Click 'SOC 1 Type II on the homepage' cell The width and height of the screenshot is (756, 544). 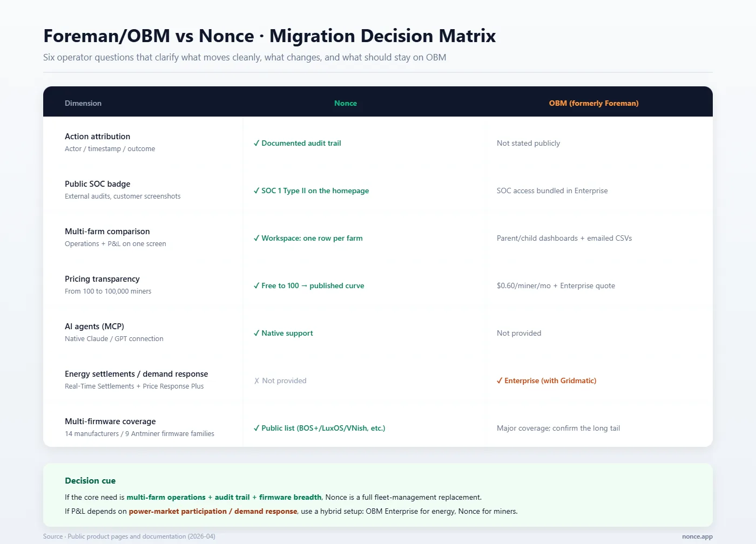pyautogui.click(x=311, y=191)
